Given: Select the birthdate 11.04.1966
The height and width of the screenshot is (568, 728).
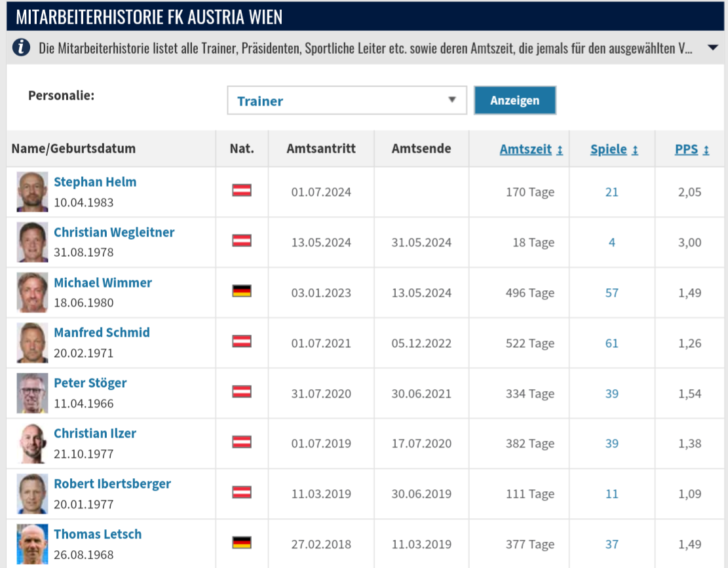Looking at the screenshot, I should pyautogui.click(x=84, y=404).
